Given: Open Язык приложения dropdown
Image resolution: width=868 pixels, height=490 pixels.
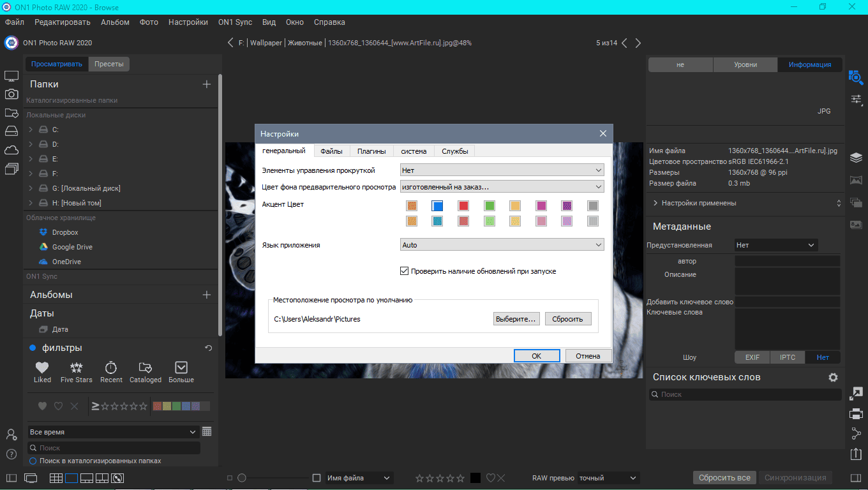Looking at the screenshot, I should click(502, 245).
